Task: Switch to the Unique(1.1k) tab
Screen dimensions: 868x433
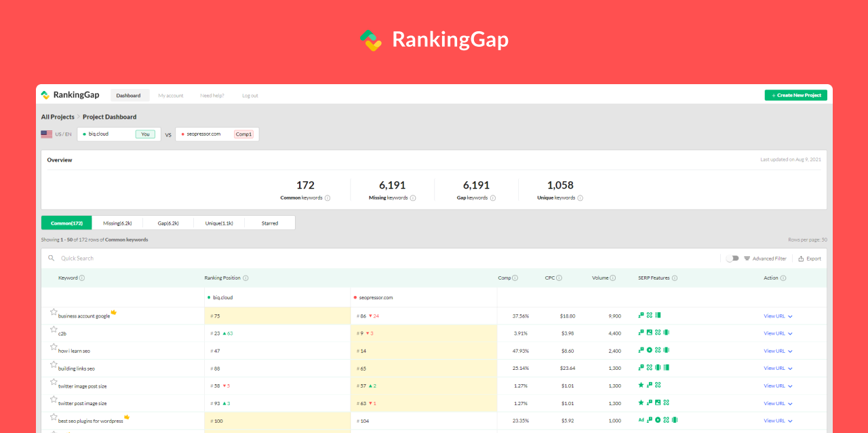Action: click(219, 223)
